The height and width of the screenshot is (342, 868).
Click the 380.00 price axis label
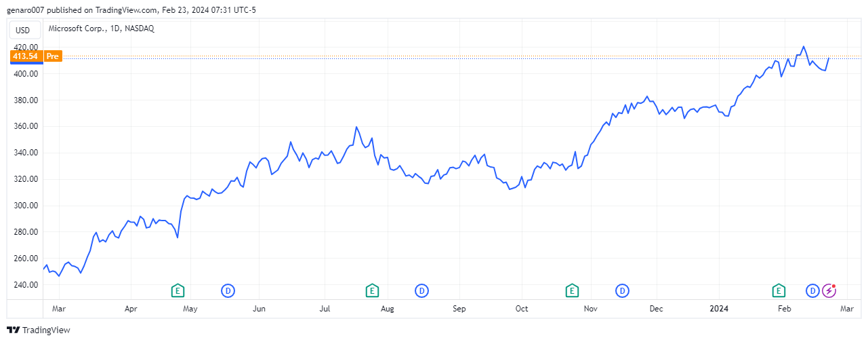coord(26,100)
